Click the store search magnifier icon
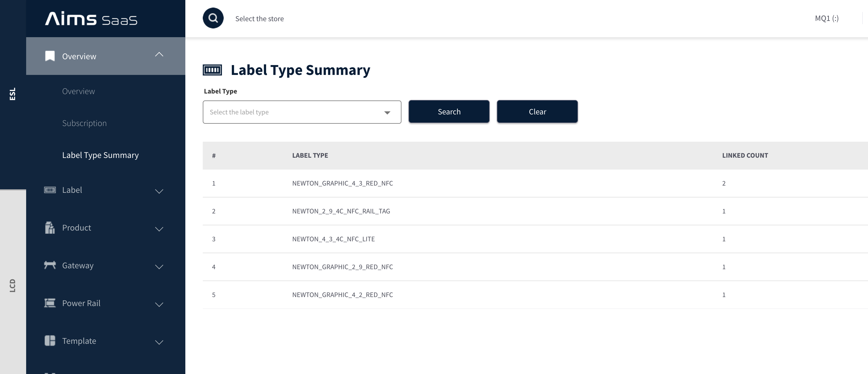The width and height of the screenshot is (868, 374). (213, 18)
